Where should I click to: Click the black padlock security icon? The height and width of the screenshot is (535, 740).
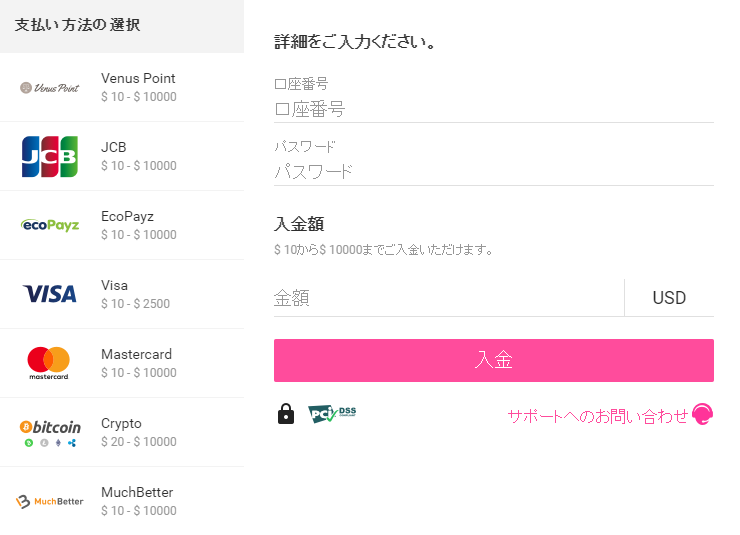(286, 414)
